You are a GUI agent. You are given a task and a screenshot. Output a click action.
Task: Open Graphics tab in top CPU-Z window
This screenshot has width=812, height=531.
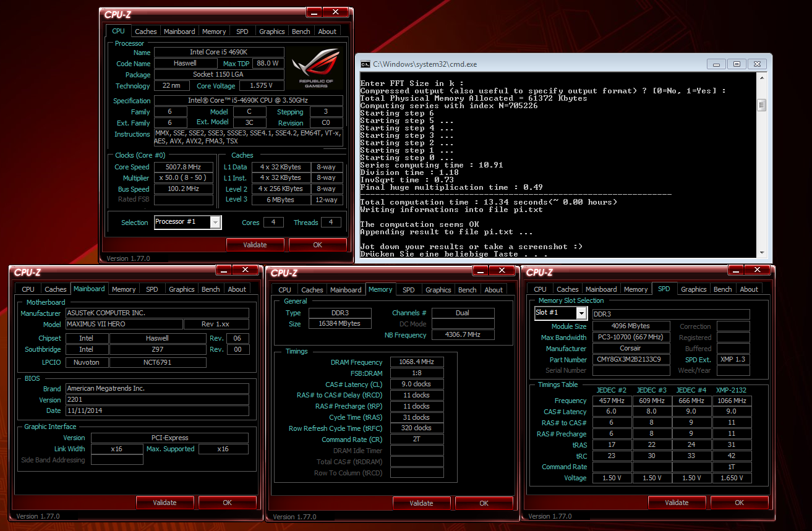coord(272,32)
